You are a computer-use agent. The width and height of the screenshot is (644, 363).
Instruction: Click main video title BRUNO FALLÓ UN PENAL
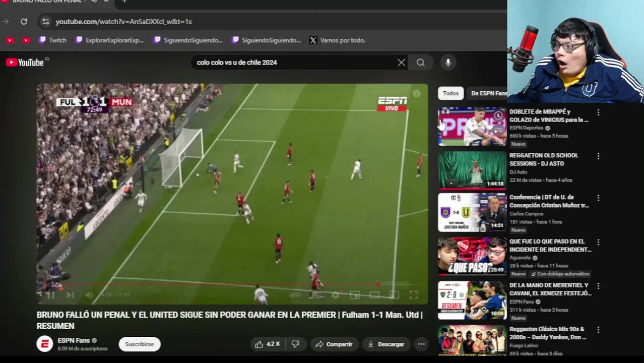click(x=229, y=320)
